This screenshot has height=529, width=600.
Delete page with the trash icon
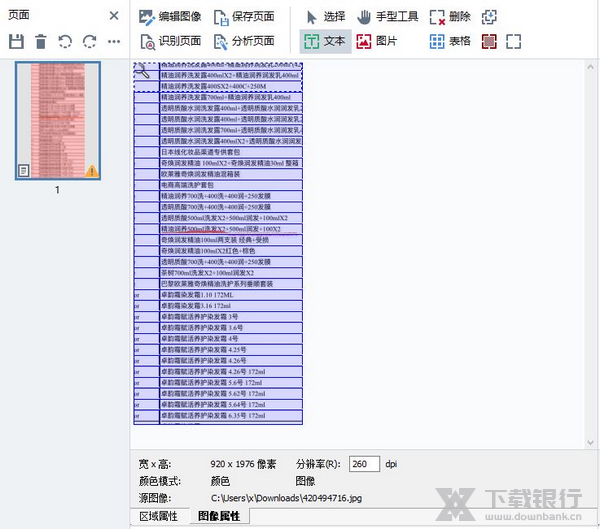tap(41, 41)
